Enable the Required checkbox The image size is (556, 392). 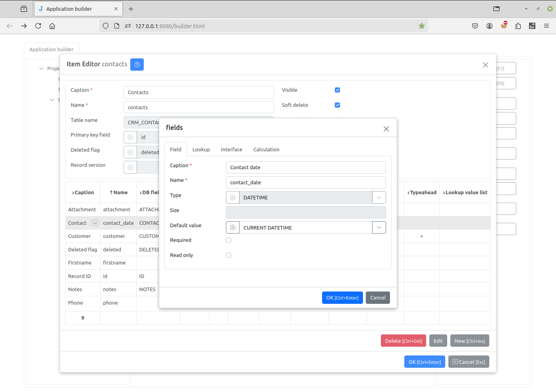click(228, 240)
